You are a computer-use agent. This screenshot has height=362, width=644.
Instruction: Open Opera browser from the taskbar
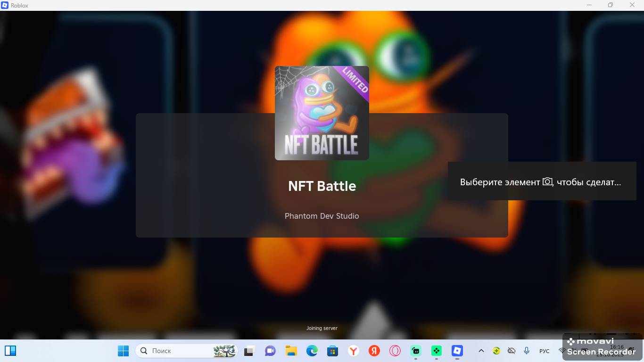(395, 351)
